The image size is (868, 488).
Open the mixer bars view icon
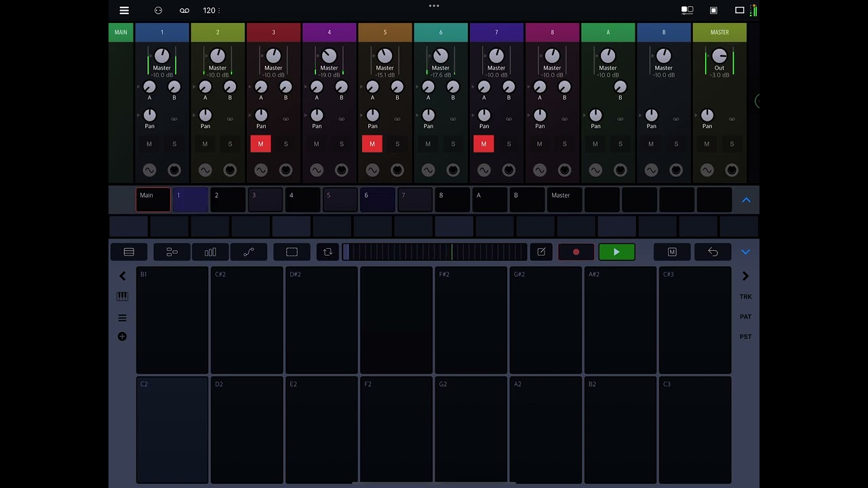click(210, 252)
